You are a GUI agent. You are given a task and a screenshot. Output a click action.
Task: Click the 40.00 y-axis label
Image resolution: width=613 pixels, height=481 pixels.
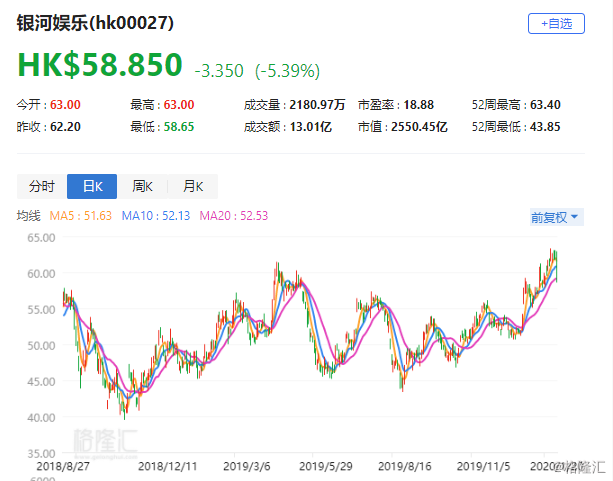(41, 418)
